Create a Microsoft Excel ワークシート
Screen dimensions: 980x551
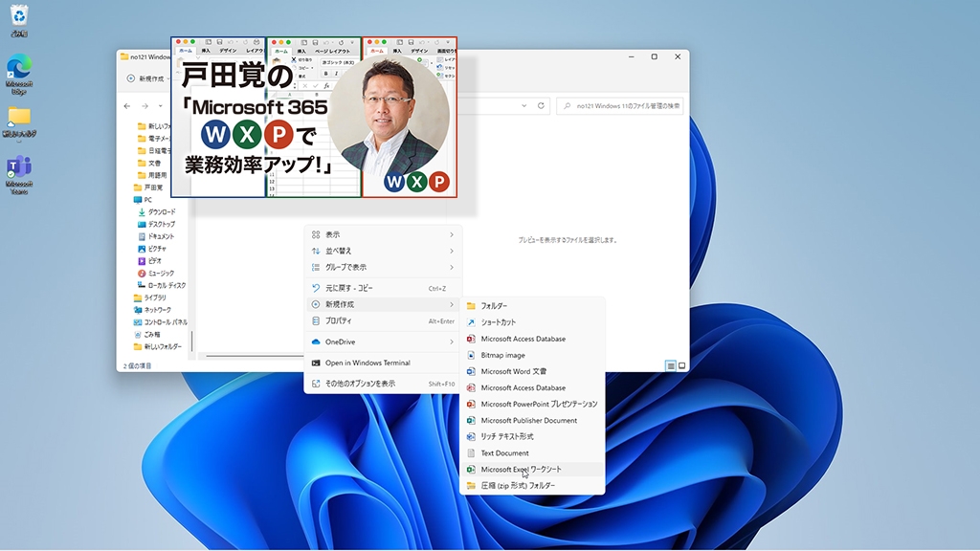[x=532, y=469]
